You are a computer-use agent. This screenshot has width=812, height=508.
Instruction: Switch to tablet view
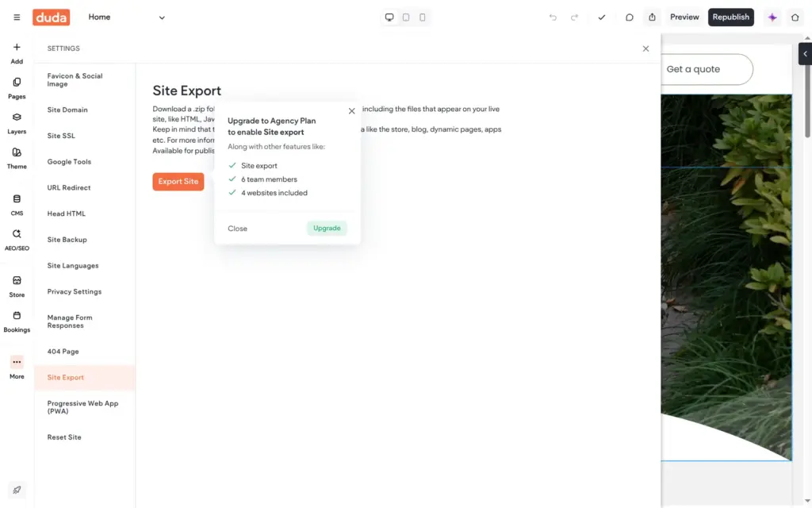point(406,17)
